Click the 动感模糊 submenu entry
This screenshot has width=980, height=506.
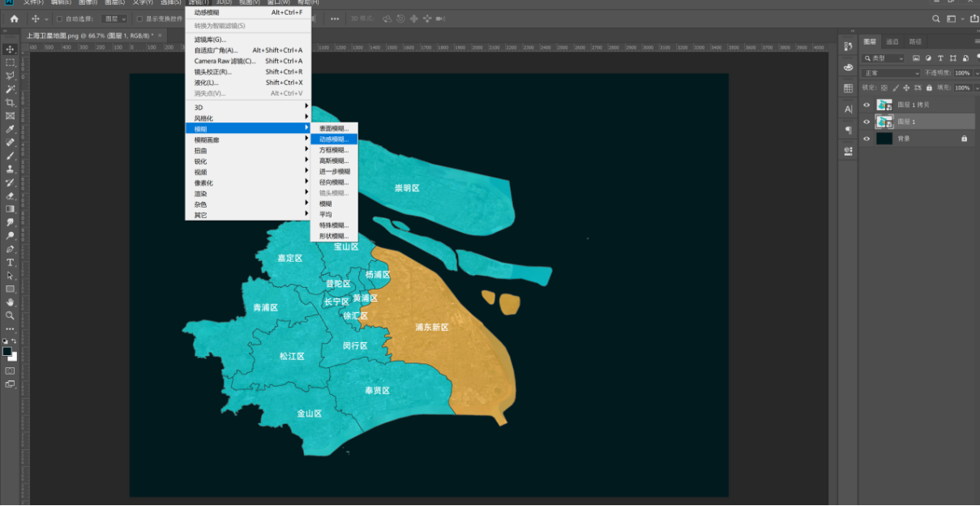coord(333,139)
